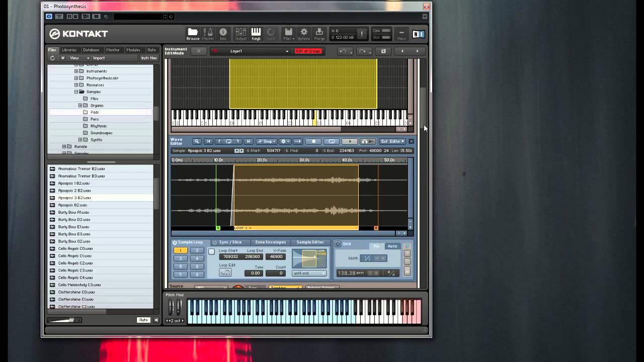Open the Snap dropdown menu
The image size is (644, 362).
[x=267, y=141]
